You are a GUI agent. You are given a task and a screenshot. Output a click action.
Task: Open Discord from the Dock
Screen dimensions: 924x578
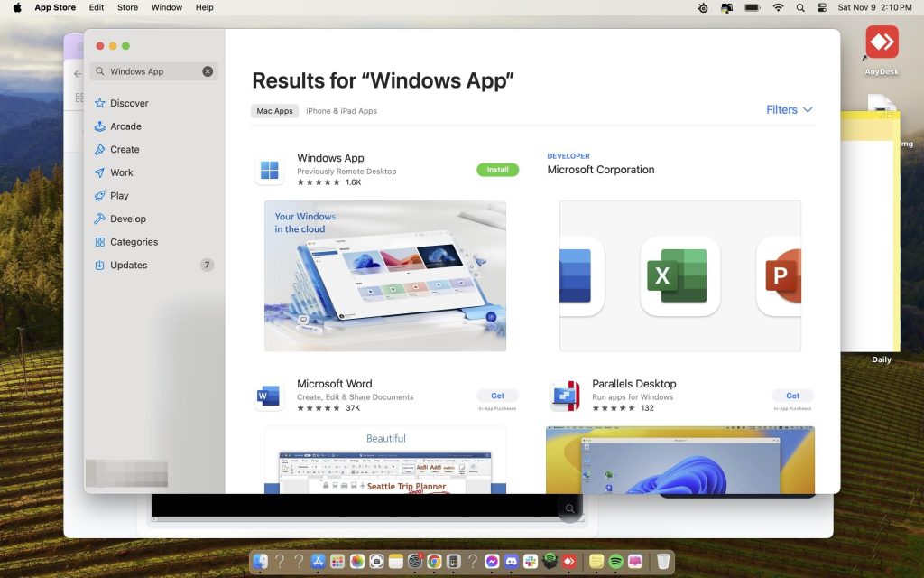pos(511,561)
